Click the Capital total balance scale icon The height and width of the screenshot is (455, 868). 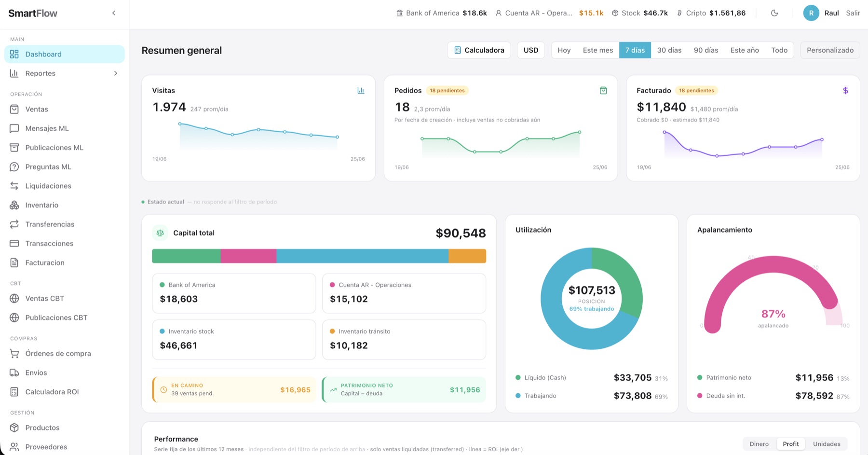160,233
